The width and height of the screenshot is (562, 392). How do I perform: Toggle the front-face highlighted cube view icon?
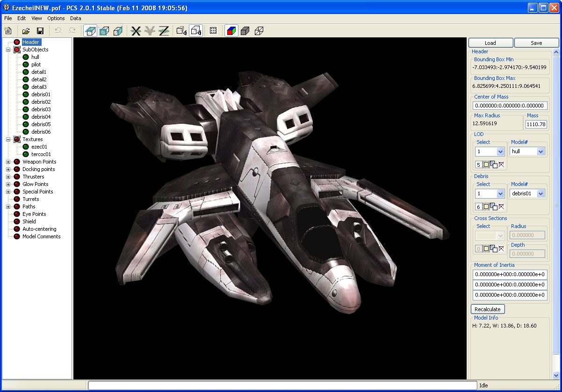104,31
